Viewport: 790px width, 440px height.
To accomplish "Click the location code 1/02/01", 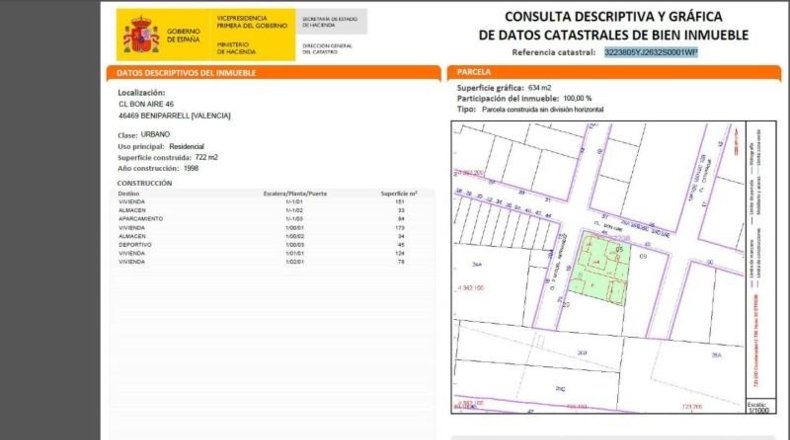I will tap(295, 262).
